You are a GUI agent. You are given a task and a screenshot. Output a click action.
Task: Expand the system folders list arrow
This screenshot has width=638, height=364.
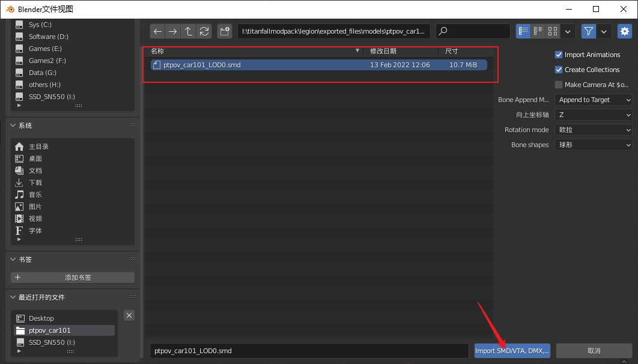click(19, 239)
